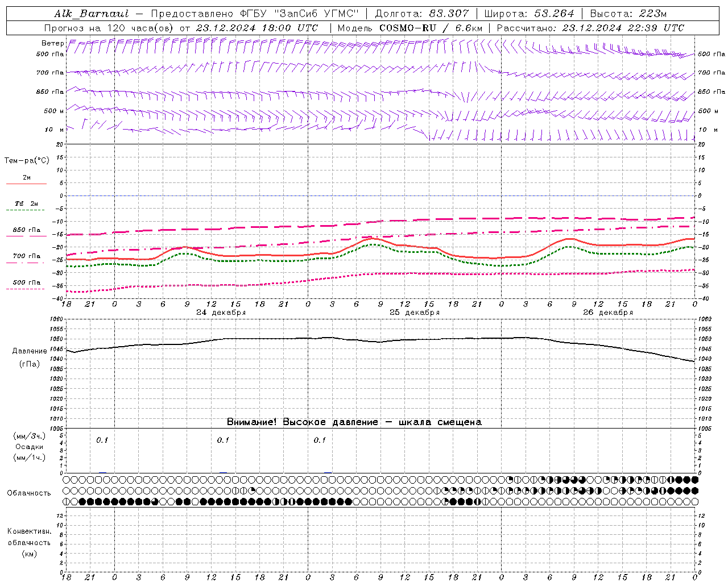Screen dimensions: 728x582
Task: Click the 'Осадки' precipitation label
Action: coord(30,447)
